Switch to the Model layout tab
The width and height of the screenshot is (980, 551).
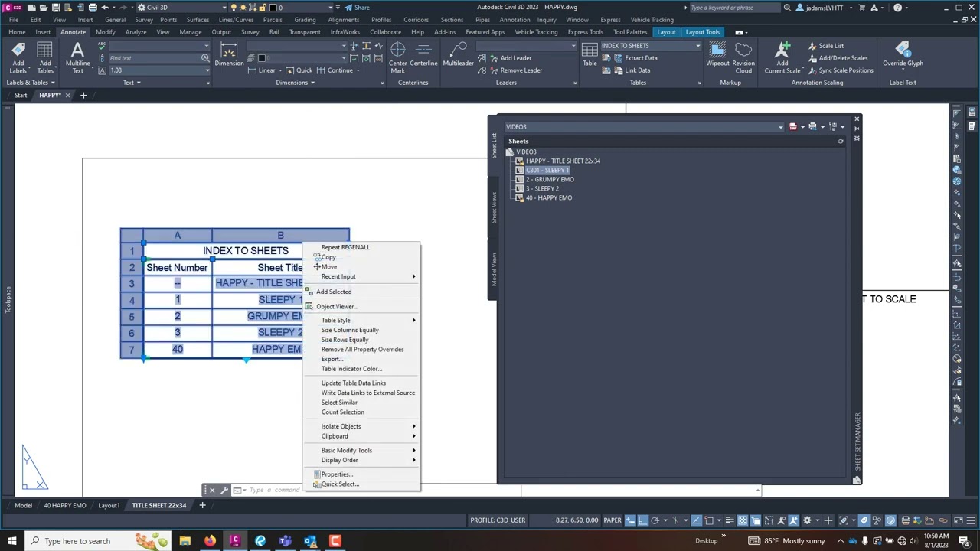pos(23,505)
